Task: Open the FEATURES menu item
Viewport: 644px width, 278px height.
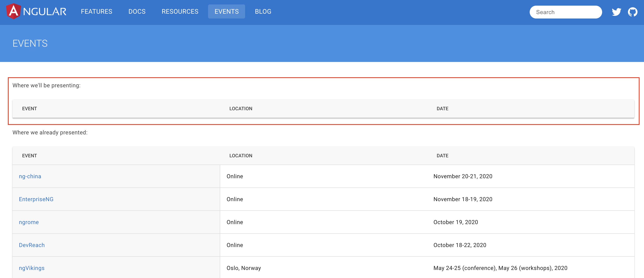Action: click(97, 11)
